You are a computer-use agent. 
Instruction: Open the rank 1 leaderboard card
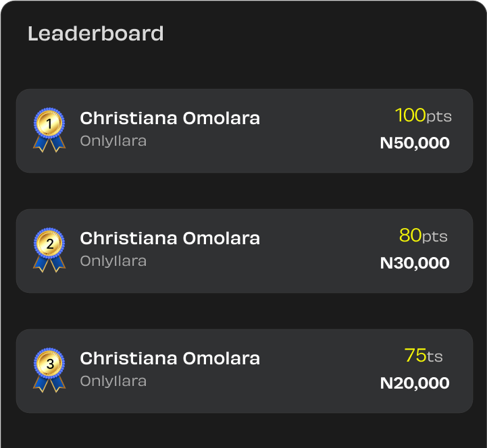tap(245, 131)
